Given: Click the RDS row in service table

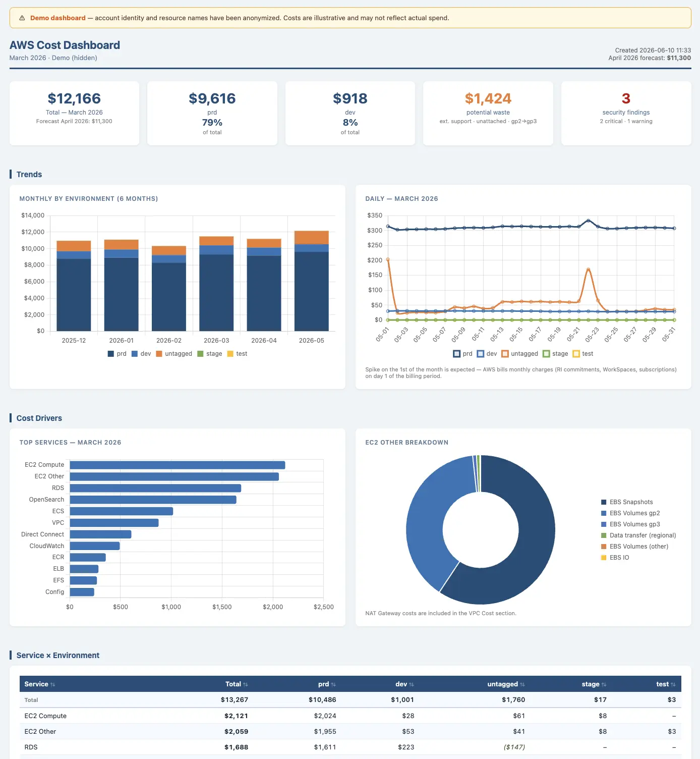Looking at the screenshot, I should point(350,747).
